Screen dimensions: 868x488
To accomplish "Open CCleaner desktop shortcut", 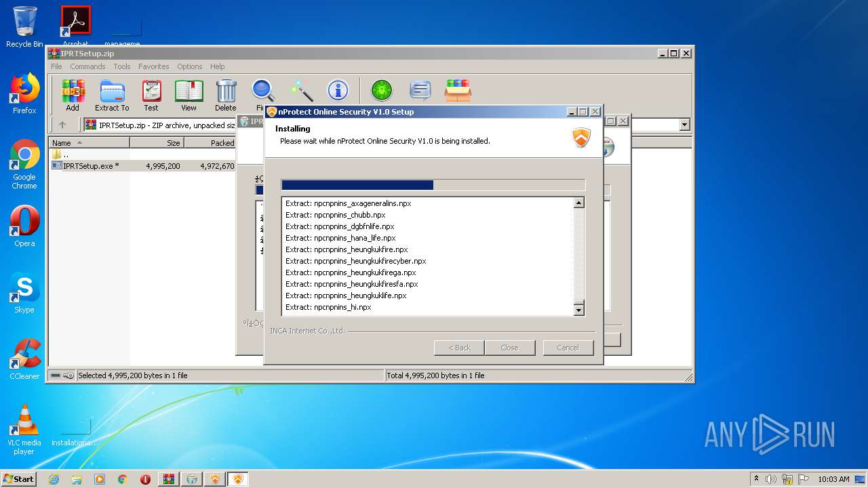I will [24, 359].
